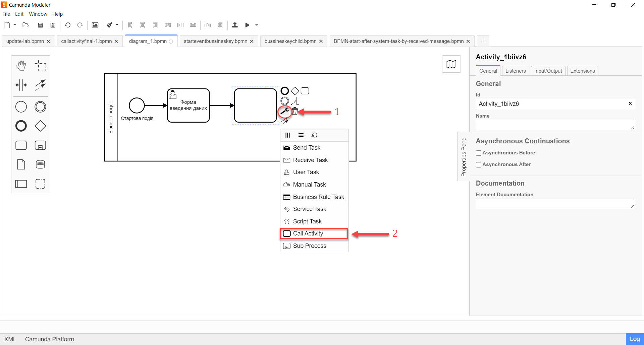Activate the hand tool in palette

click(x=21, y=65)
